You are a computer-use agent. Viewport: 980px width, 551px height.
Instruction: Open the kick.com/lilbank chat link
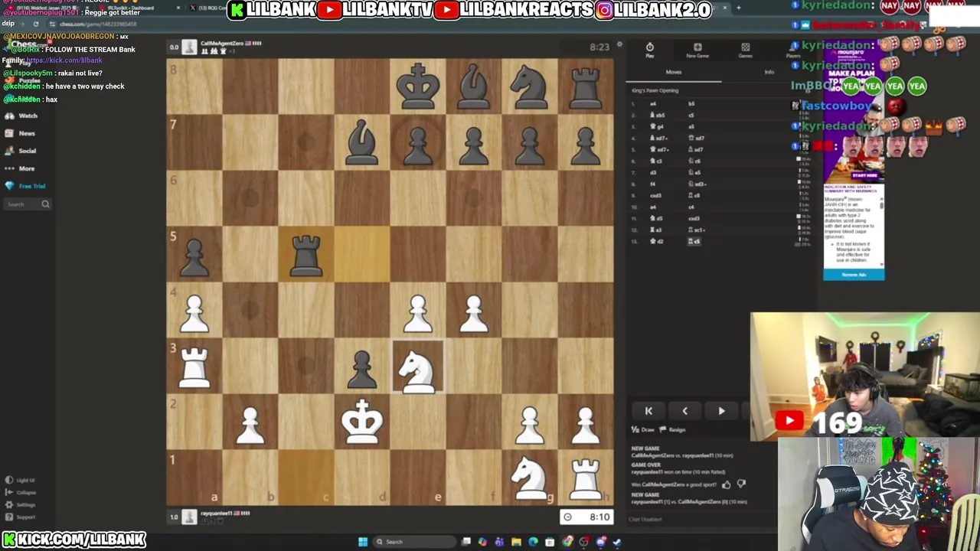pyautogui.click(x=64, y=60)
